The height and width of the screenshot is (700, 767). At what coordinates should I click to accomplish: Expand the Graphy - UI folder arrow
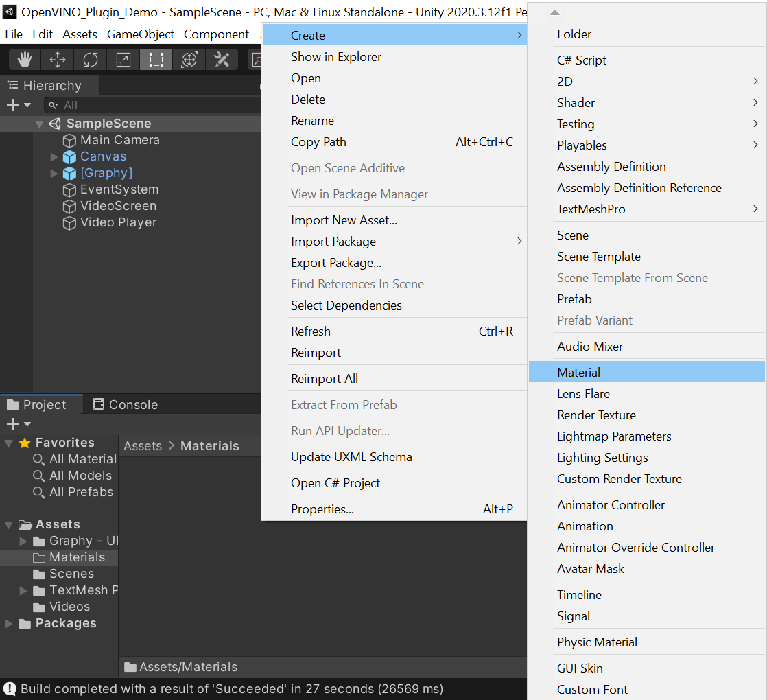click(x=23, y=541)
